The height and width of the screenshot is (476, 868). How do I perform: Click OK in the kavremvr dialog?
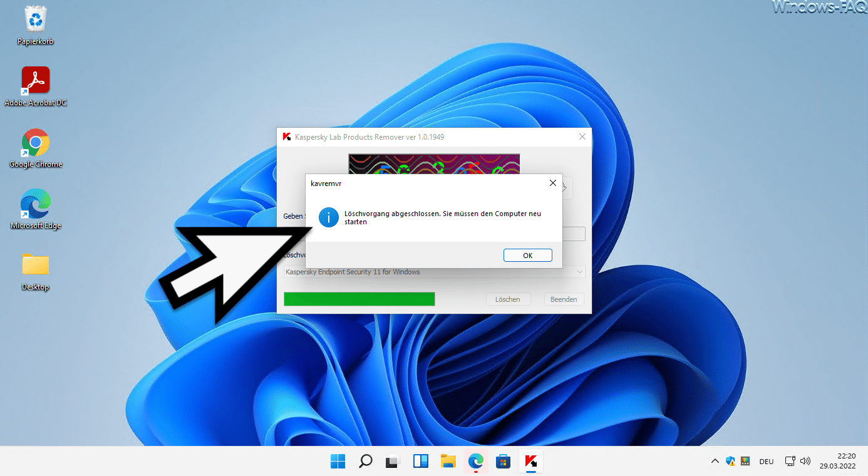(527, 255)
